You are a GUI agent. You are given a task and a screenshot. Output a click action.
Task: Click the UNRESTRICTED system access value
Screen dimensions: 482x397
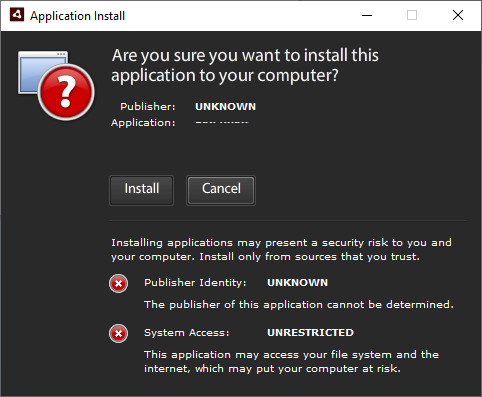pos(310,332)
